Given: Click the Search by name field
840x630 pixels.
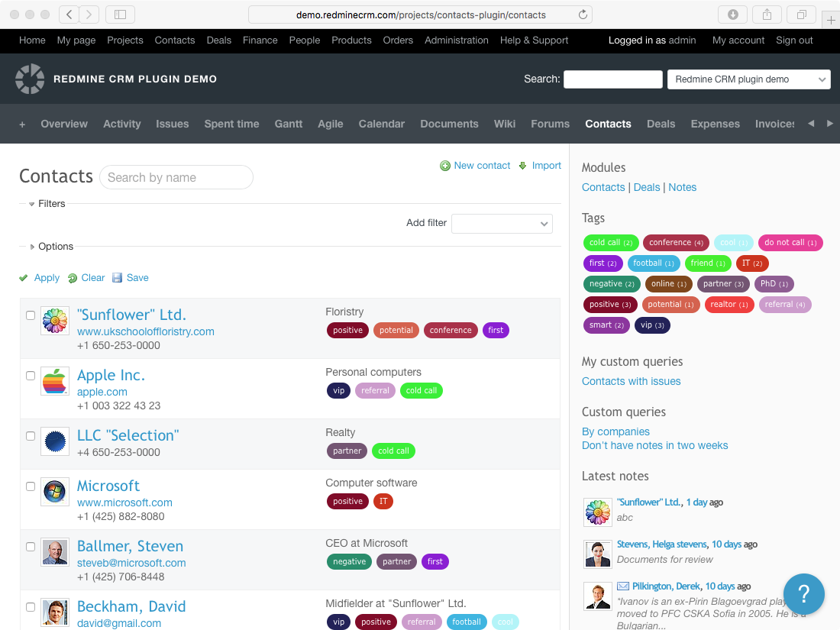Looking at the screenshot, I should [176, 177].
